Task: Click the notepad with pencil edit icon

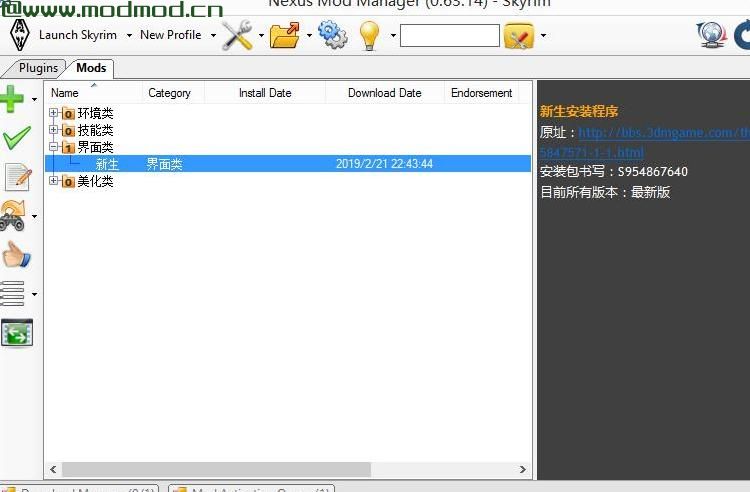Action: point(18,177)
